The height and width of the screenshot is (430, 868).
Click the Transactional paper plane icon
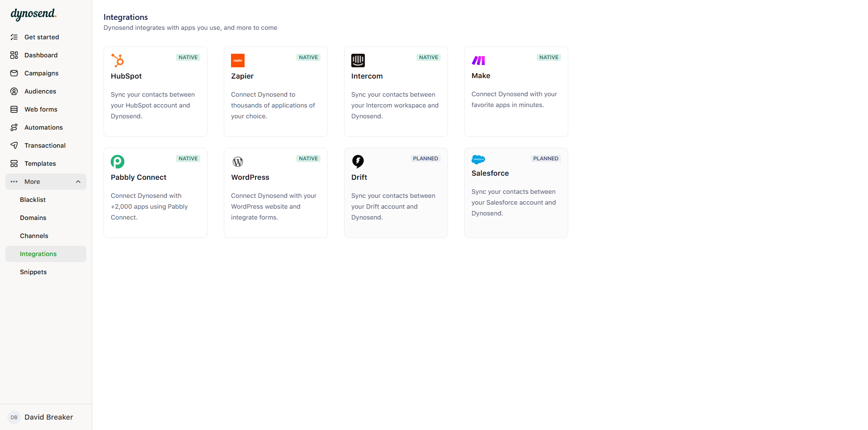pos(14,145)
